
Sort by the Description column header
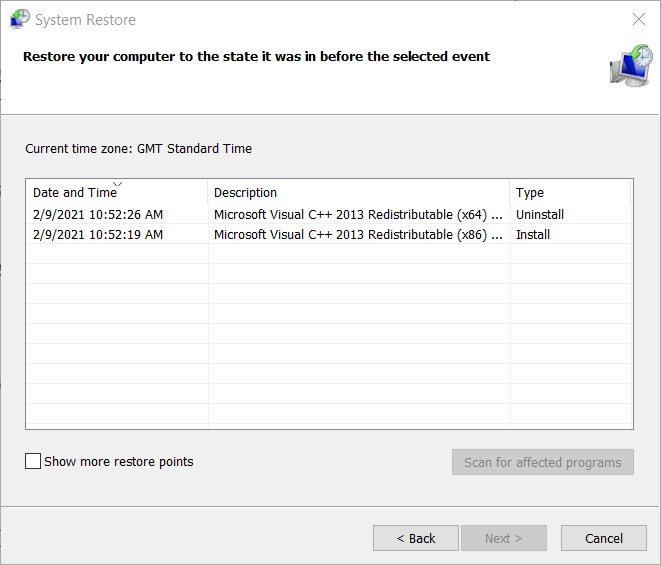359,193
